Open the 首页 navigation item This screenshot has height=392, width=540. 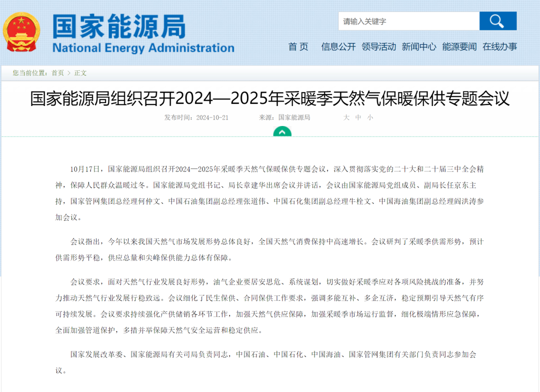298,46
